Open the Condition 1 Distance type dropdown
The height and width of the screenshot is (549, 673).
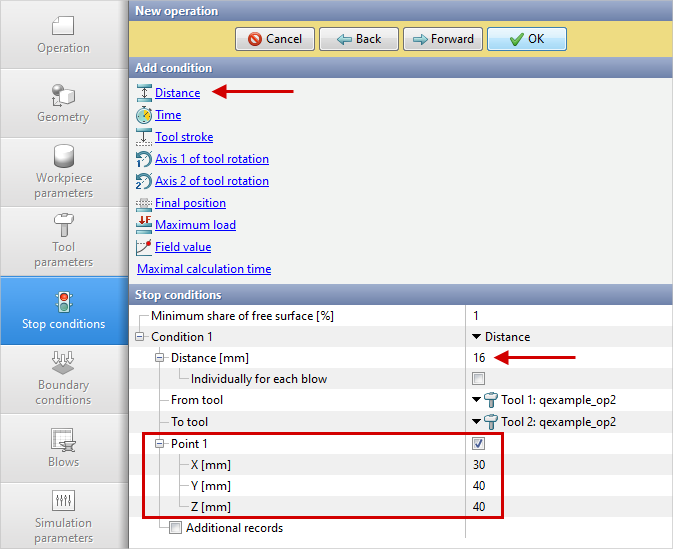click(x=477, y=337)
